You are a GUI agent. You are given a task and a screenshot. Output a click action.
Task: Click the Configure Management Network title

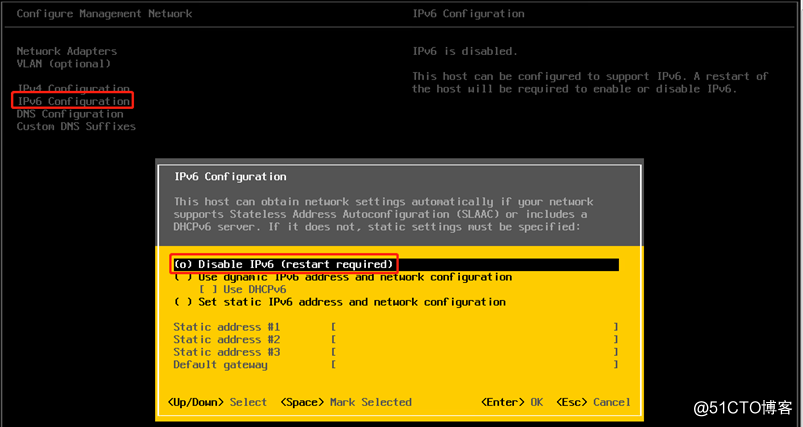(x=104, y=13)
